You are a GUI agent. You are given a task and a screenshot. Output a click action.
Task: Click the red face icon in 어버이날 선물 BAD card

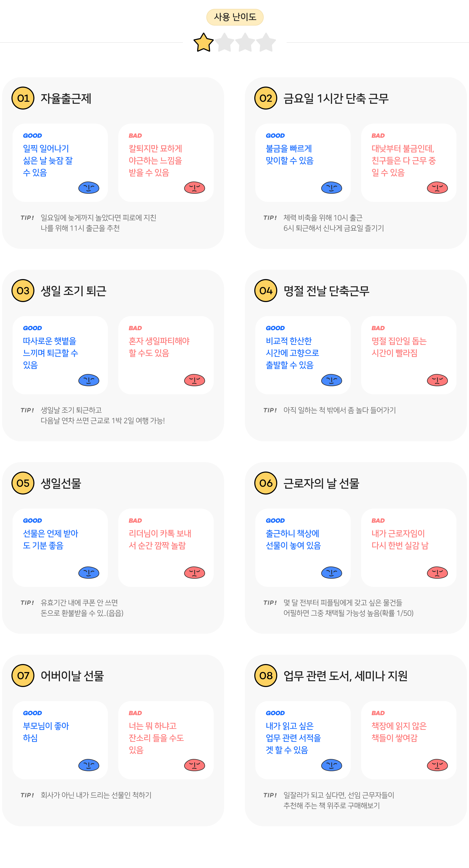click(195, 765)
